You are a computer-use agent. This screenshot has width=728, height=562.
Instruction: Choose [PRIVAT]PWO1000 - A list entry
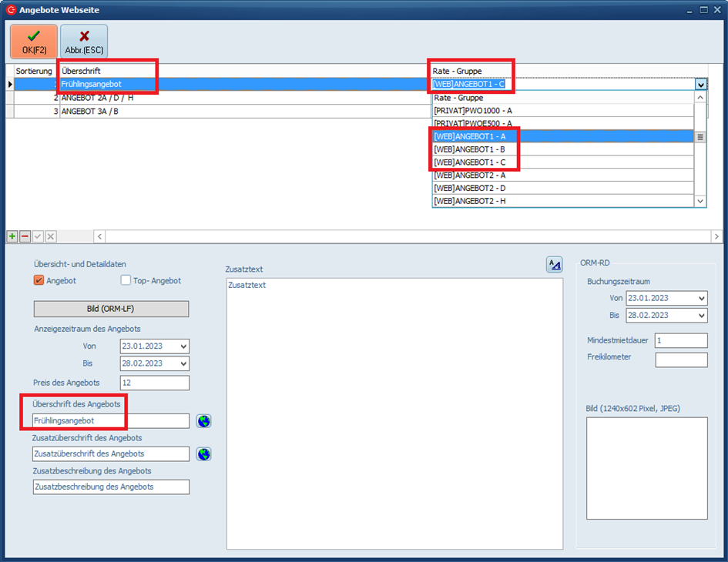[x=472, y=110]
